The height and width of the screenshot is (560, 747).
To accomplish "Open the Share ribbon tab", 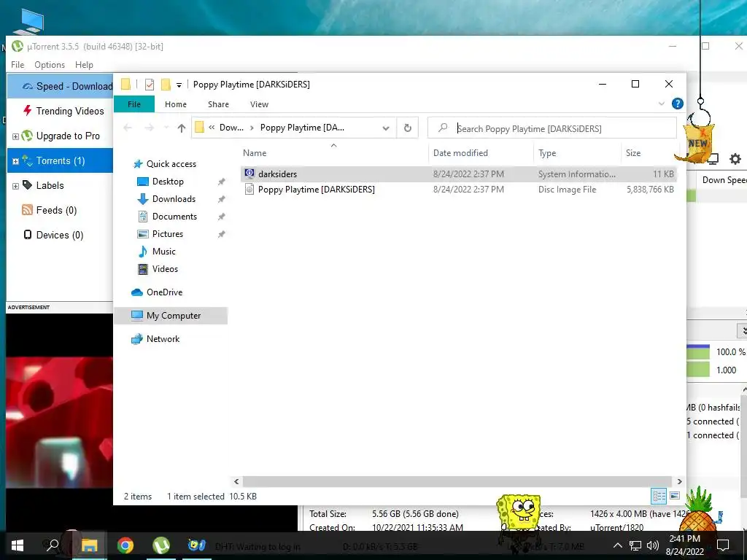I will pyautogui.click(x=218, y=104).
